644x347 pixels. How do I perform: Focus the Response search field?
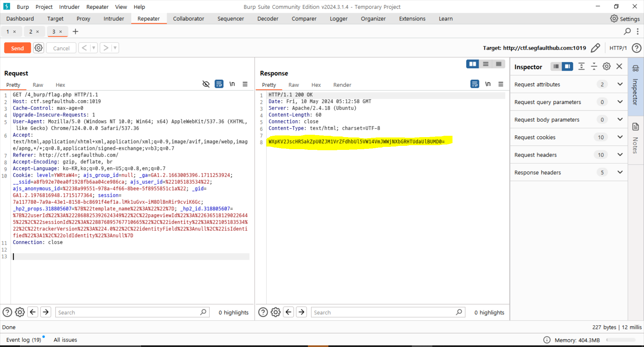point(388,312)
